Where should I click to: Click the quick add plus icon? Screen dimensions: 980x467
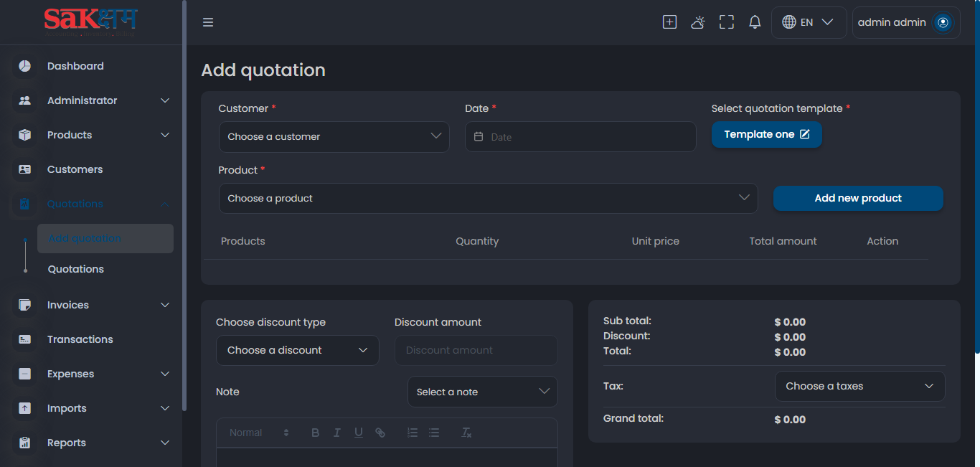coord(669,22)
